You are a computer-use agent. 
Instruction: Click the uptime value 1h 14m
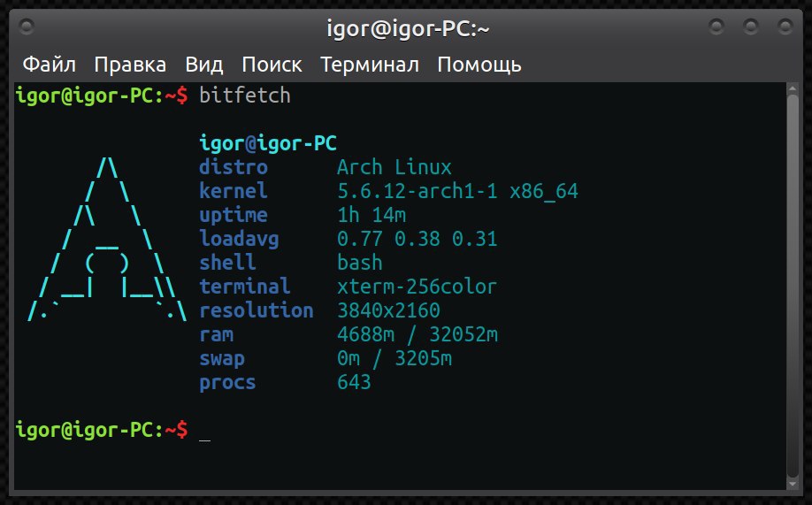pos(372,214)
